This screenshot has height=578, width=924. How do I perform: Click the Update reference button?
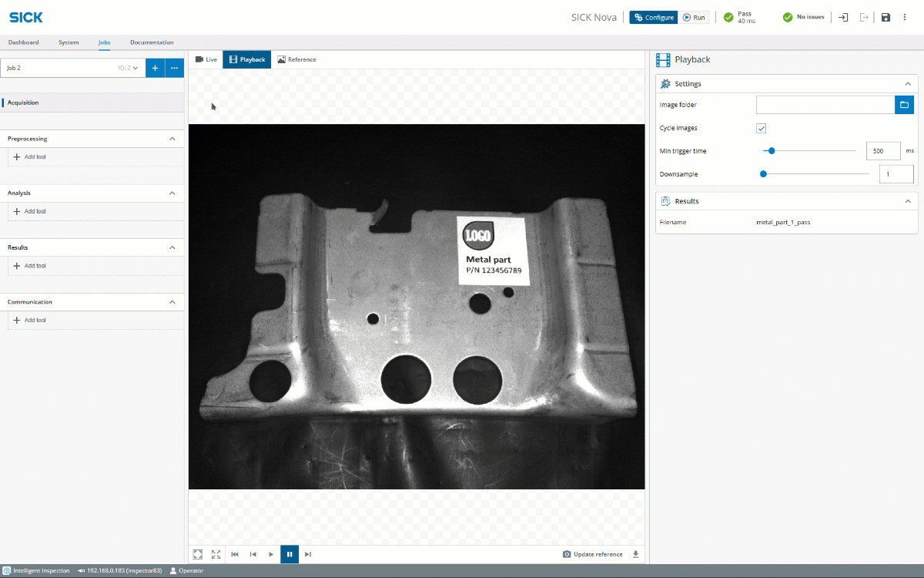click(593, 554)
